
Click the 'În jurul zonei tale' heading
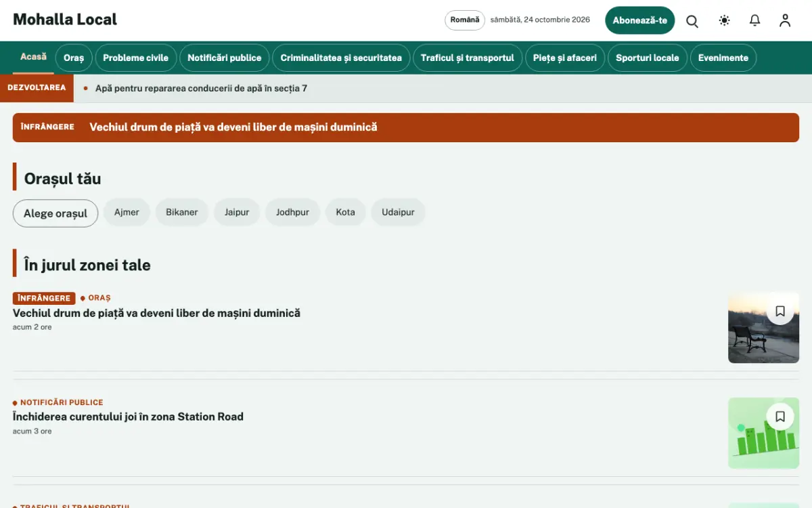click(x=87, y=265)
